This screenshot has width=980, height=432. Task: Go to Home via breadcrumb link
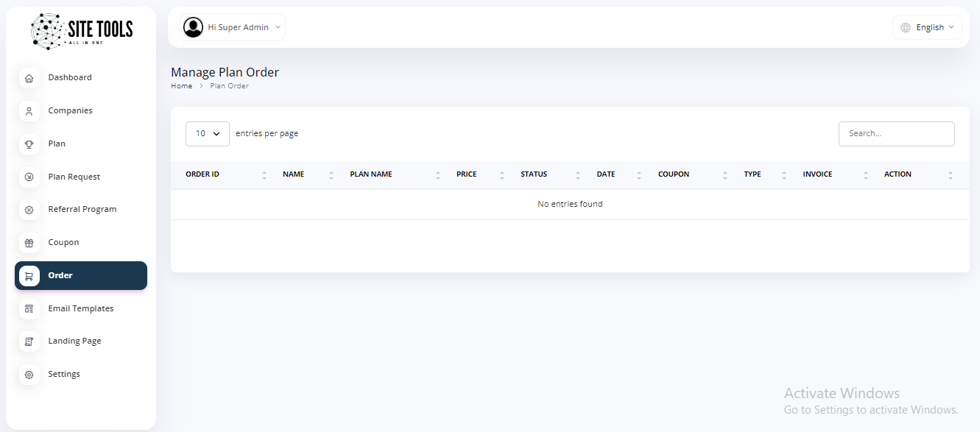click(x=181, y=86)
